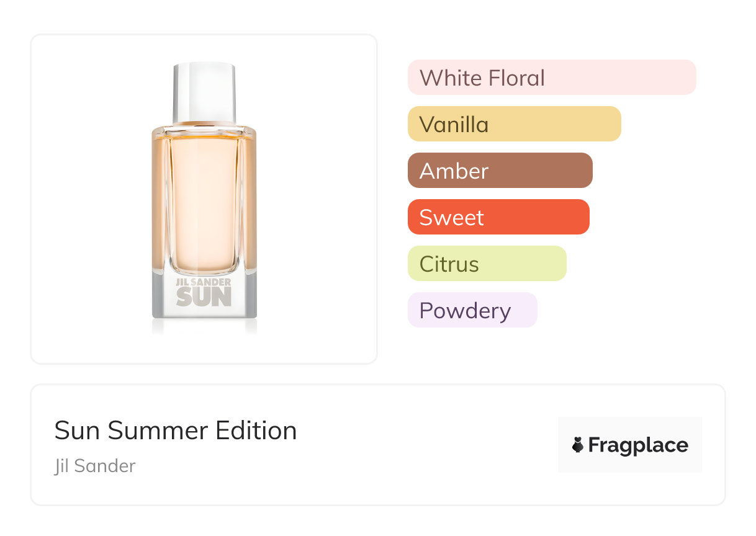This screenshot has width=756, height=536.
Task: Open the Fragplace wordmark text
Action: coord(638,445)
